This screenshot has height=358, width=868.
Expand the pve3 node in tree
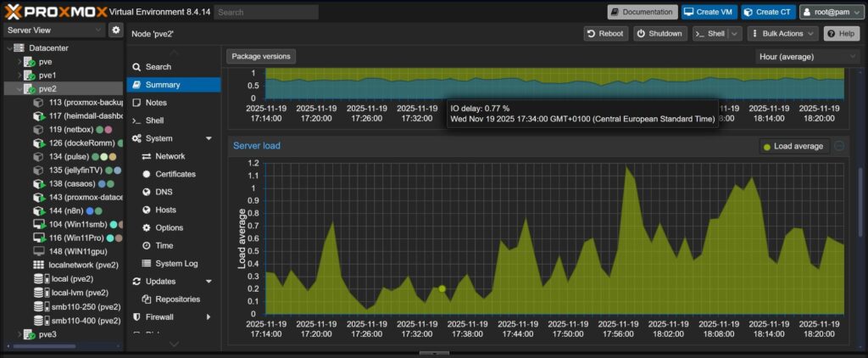pos(20,334)
